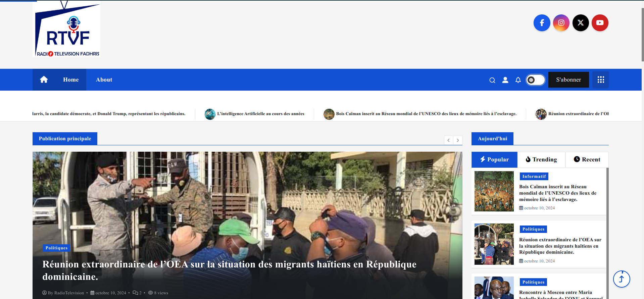
Task: Click the S'abonner button
Action: tap(568, 80)
